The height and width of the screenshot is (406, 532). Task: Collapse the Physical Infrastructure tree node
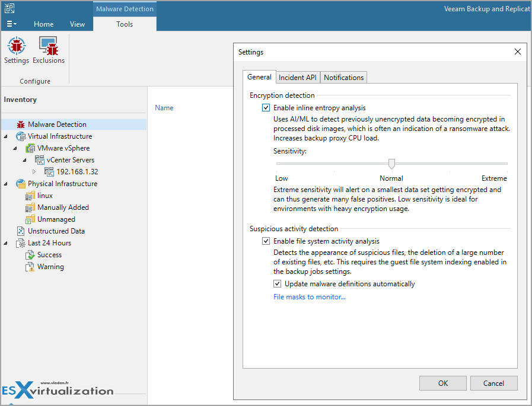6,184
